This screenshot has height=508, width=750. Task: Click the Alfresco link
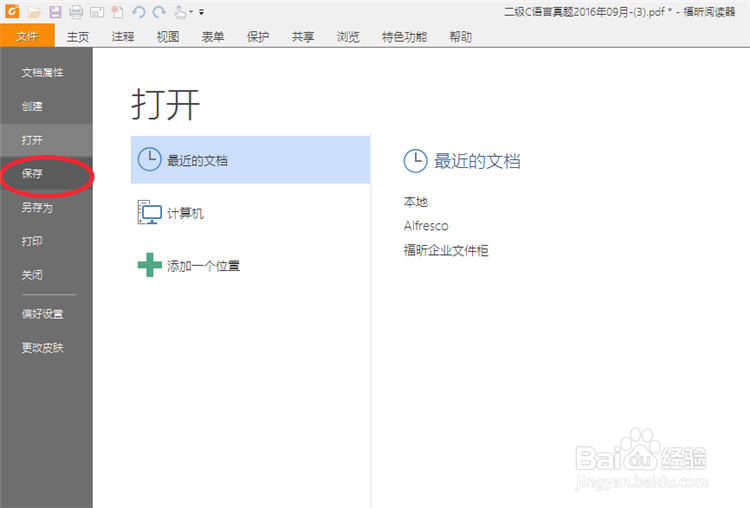pos(426,226)
